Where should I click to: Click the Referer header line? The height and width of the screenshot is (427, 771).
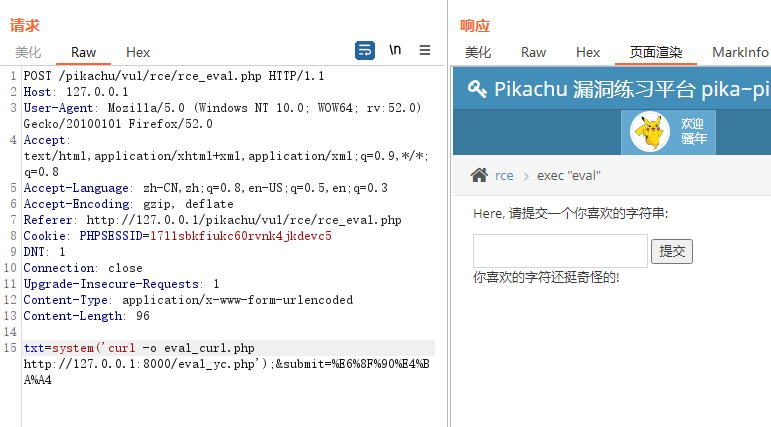212,220
